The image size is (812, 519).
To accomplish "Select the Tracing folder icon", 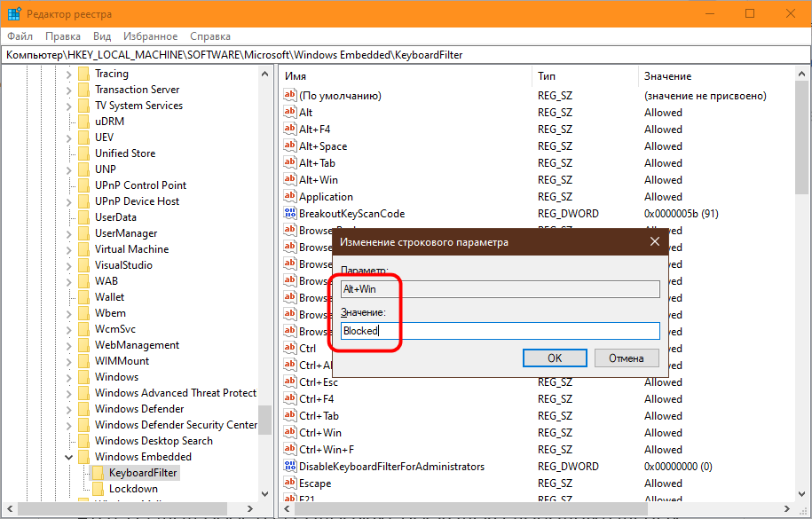I will click(x=83, y=74).
